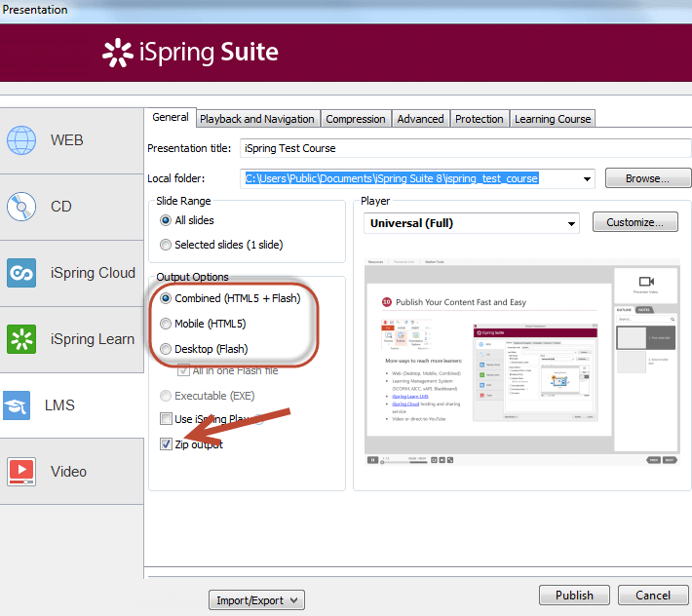Screen dimensions: 692x616
Task: Click 'Publish Your Content Fast and Easy' heading
Action: click(x=461, y=302)
